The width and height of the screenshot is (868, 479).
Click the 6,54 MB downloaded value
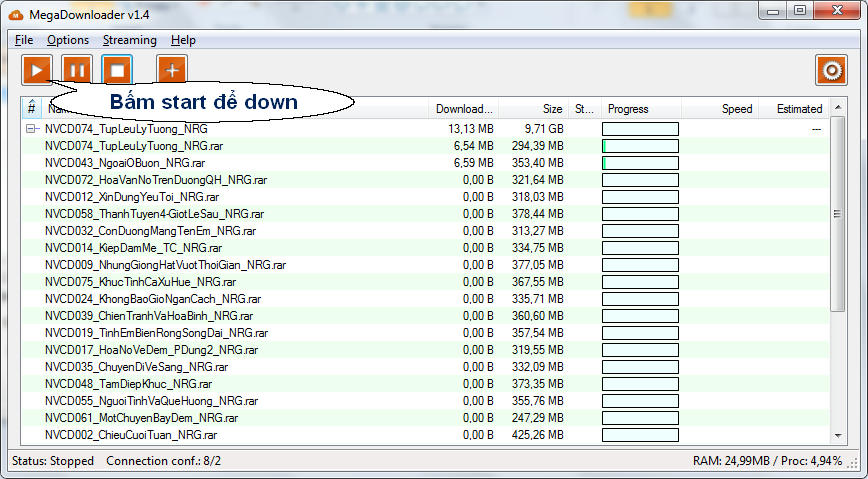(473, 146)
